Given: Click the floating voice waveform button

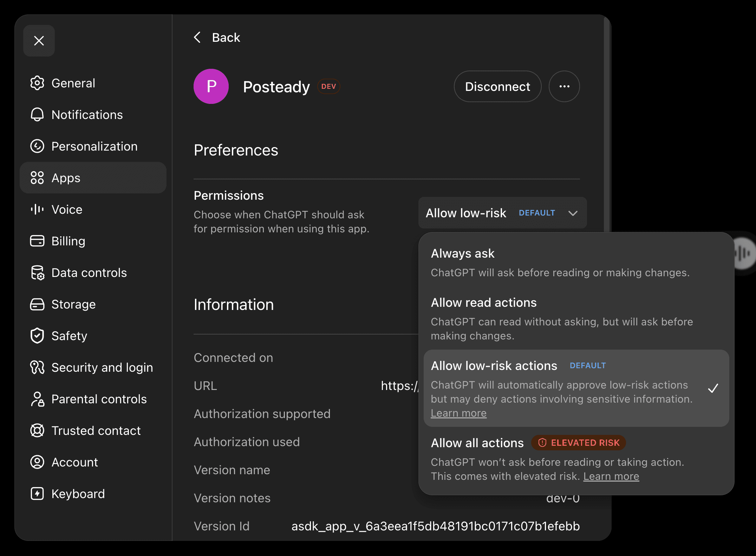Looking at the screenshot, I should (744, 253).
